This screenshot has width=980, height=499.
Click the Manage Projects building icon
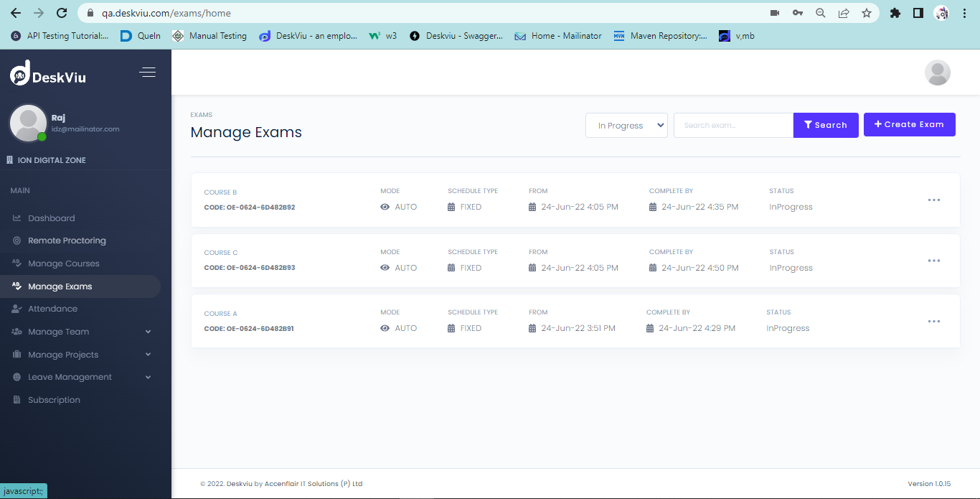click(x=17, y=355)
